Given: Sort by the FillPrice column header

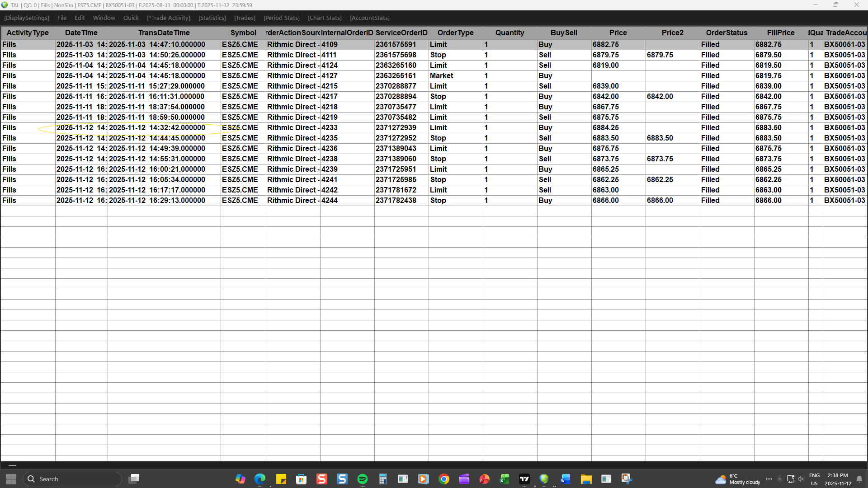Looking at the screenshot, I should click(780, 33).
